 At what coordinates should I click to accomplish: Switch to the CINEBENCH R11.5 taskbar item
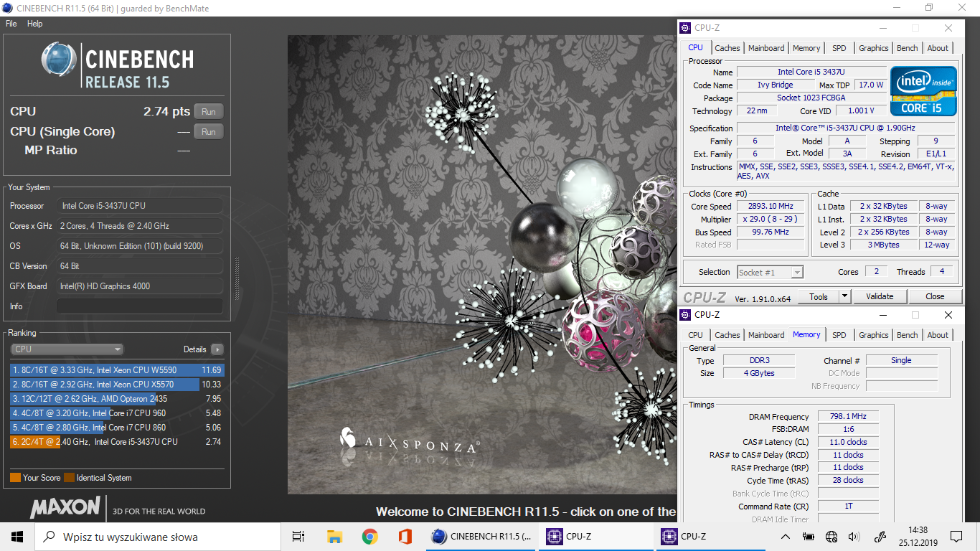click(x=480, y=536)
